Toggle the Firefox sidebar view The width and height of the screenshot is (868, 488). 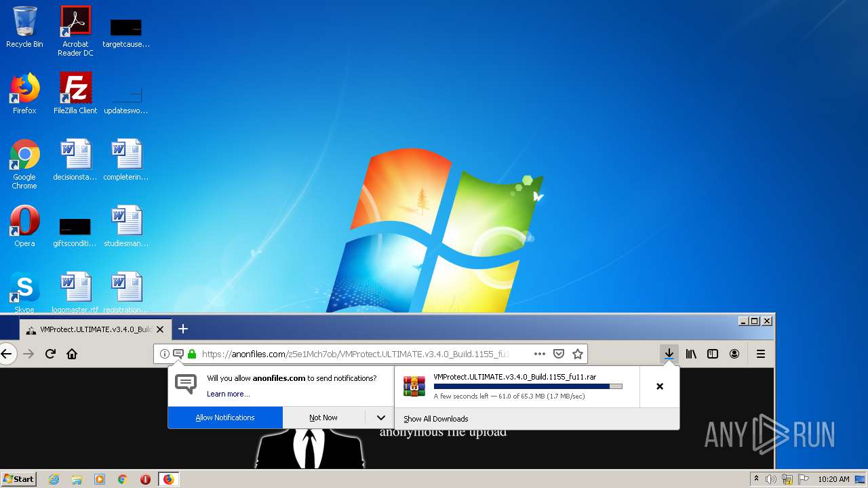[713, 354]
